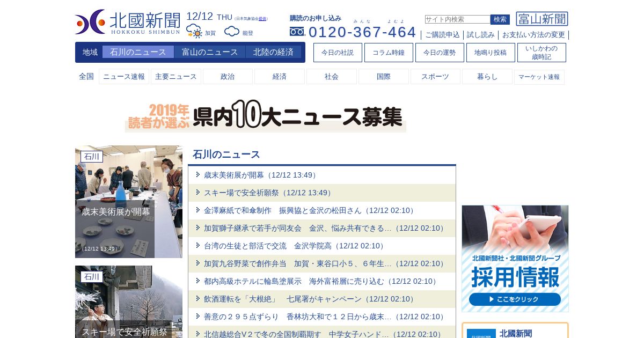The height and width of the screenshot is (338, 644).
Task: Click the 富山新聞 logo button
Action: point(542,19)
